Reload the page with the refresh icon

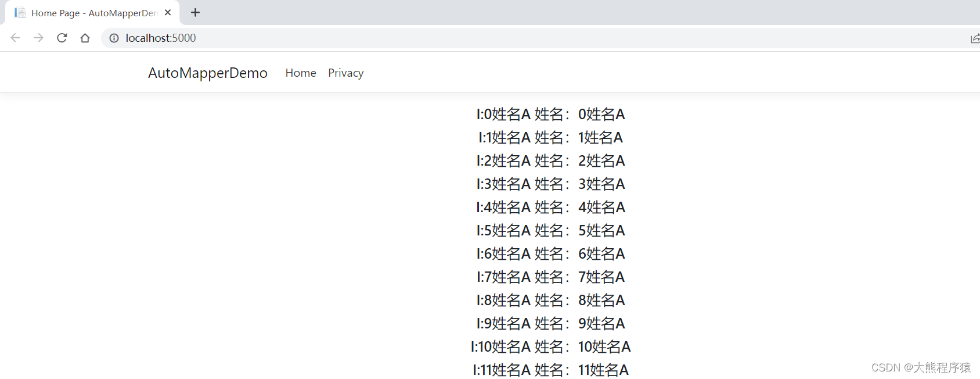(x=62, y=38)
